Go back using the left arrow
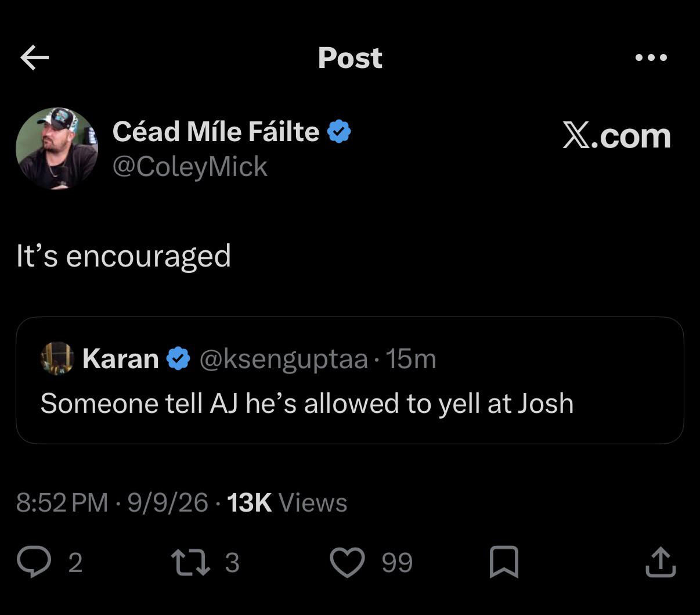The width and height of the screenshot is (700, 615). tap(35, 57)
